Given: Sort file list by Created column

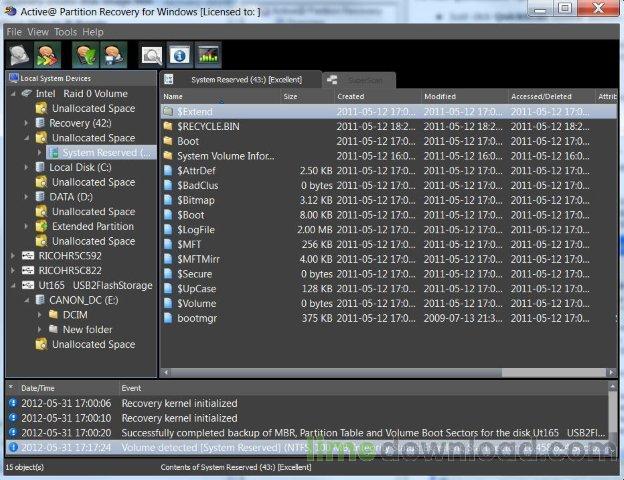Looking at the screenshot, I should 378,96.
